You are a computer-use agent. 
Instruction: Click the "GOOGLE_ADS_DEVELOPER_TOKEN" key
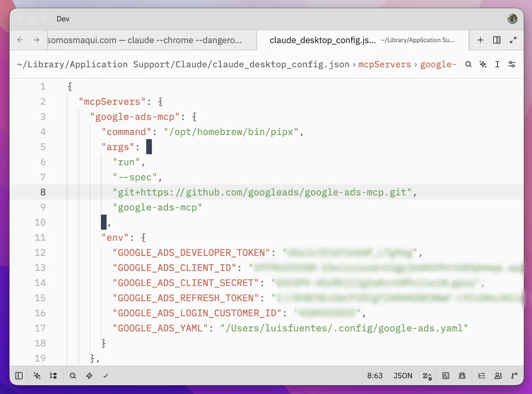192,253
